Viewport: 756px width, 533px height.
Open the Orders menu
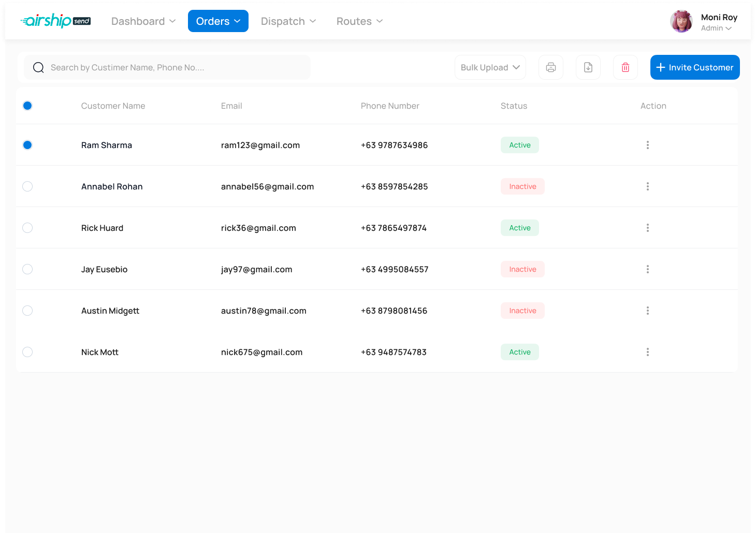[x=218, y=21]
